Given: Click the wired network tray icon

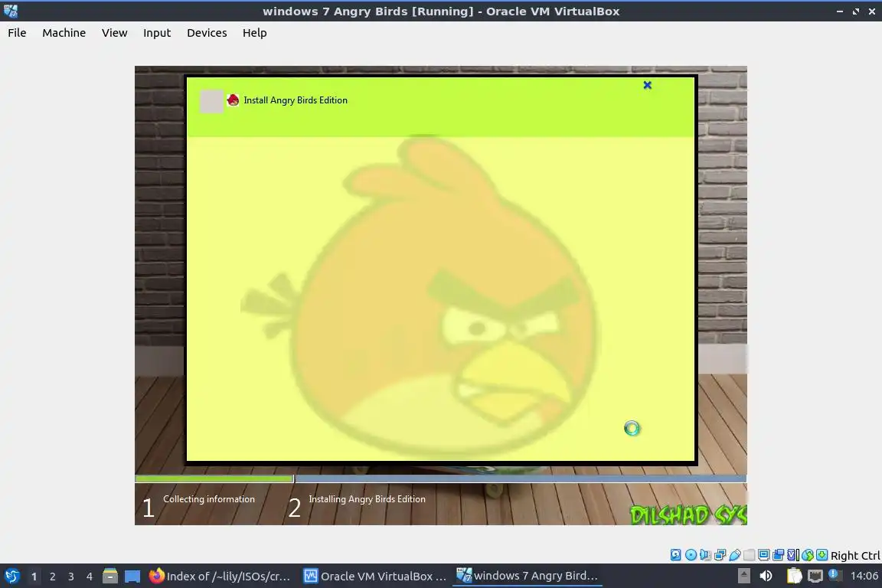Looking at the screenshot, I should pos(815,577).
